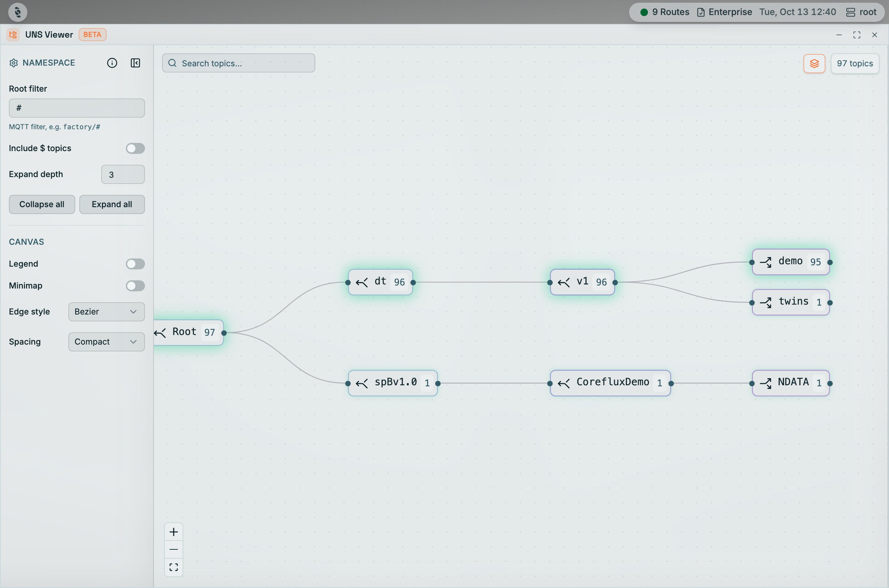The height and width of the screenshot is (588, 889).
Task: Click the Expand depth field
Action: point(123,174)
